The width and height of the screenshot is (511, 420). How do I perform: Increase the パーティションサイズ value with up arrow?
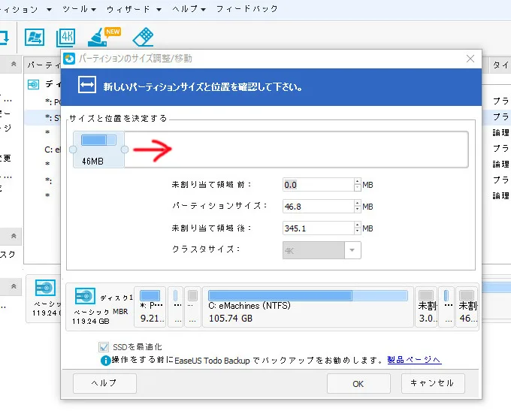(357, 202)
